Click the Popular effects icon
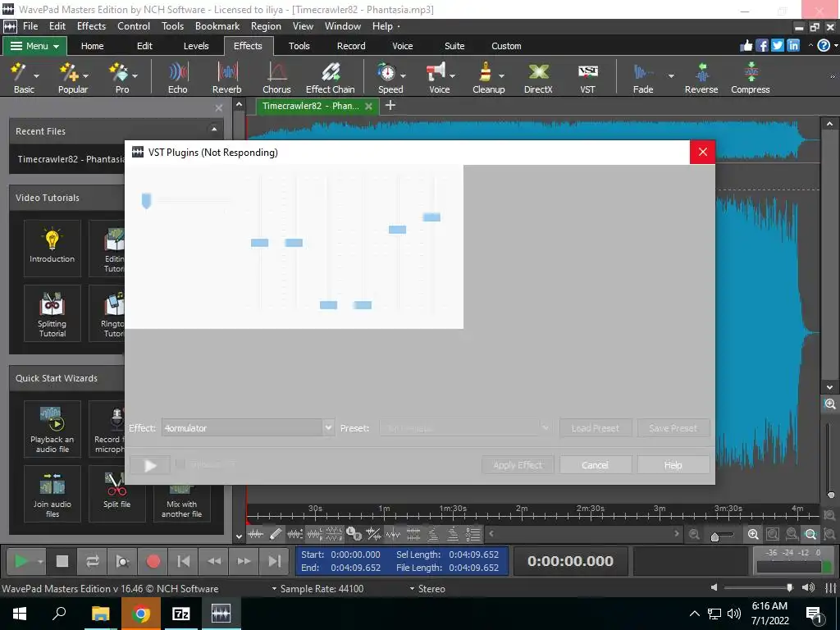840x630 pixels. tap(69, 72)
